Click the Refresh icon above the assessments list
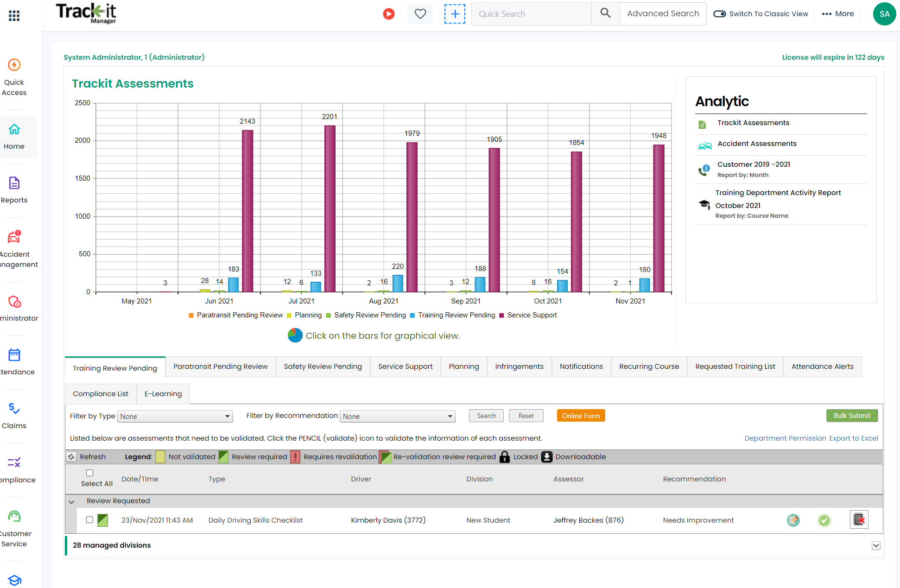The height and width of the screenshot is (588, 900). click(x=71, y=456)
